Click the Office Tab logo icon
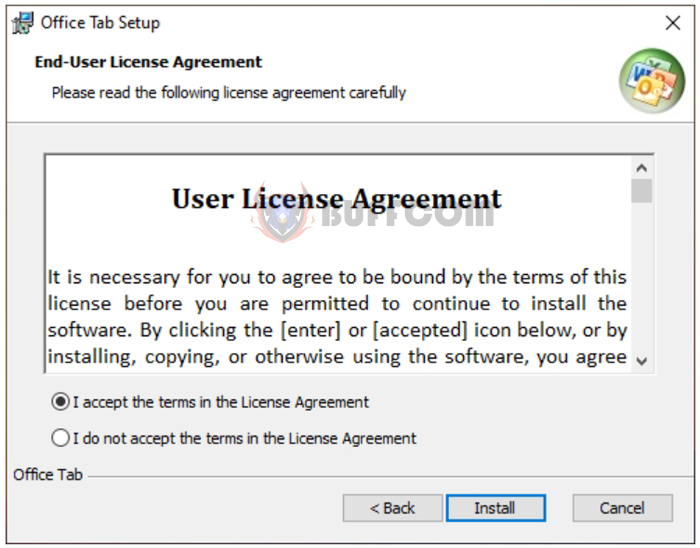The image size is (700, 548). pos(652,80)
